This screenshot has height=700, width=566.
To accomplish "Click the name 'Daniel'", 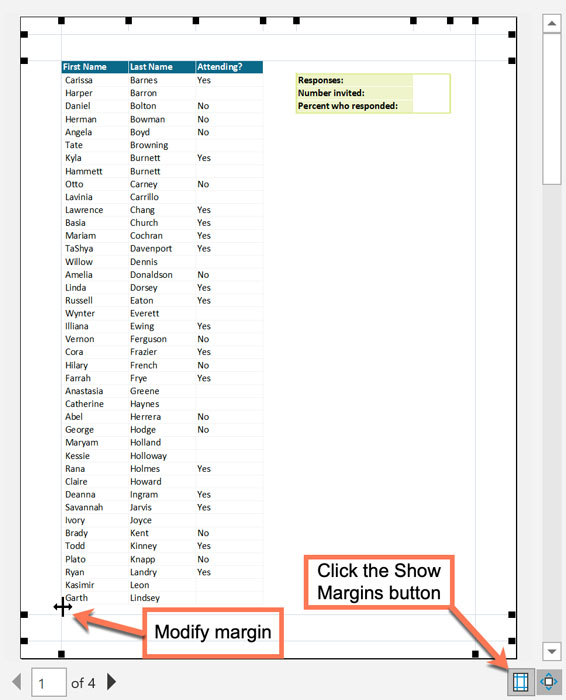I will pyautogui.click(x=78, y=106).
